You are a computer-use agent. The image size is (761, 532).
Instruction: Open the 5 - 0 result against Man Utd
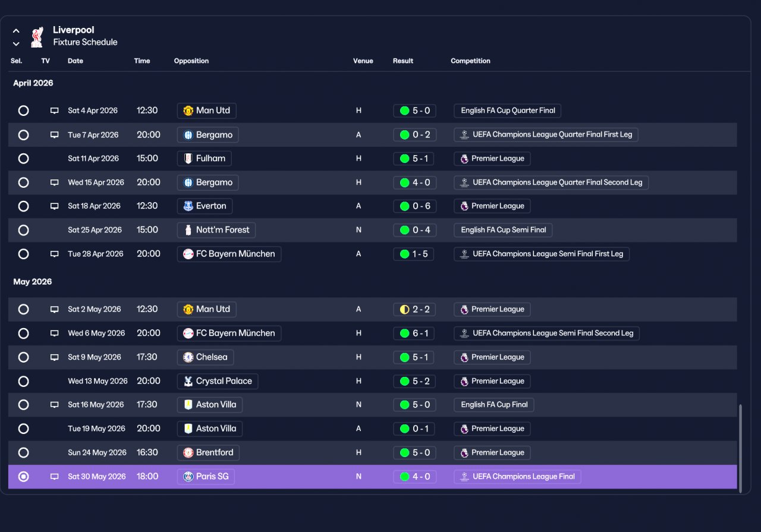(415, 111)
